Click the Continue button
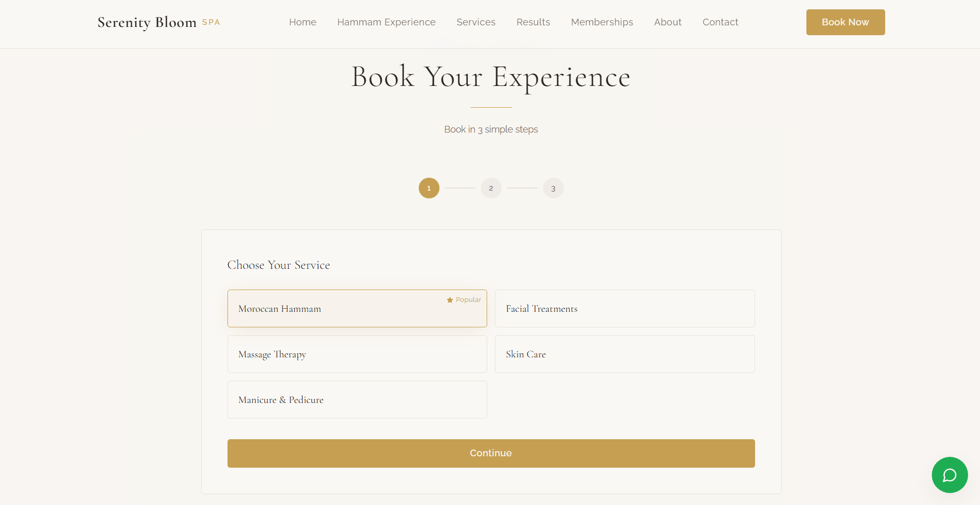Image resolution: width=980 pixels, height=505 pixels. (x=491, y=453)
